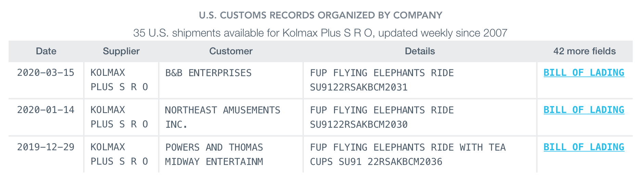Click the Northeast Amusements Inc. customer cell

pos(222,117)
